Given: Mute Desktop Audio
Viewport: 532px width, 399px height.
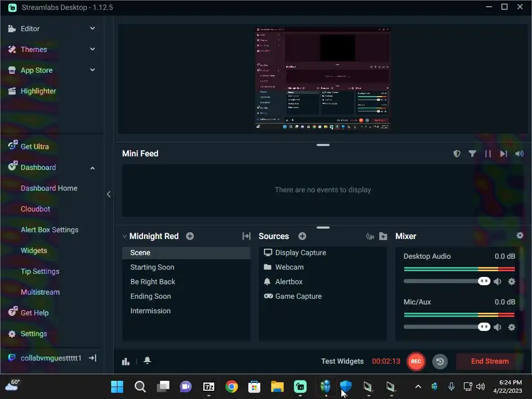Looking at the screenshot, I should (497, 282).
